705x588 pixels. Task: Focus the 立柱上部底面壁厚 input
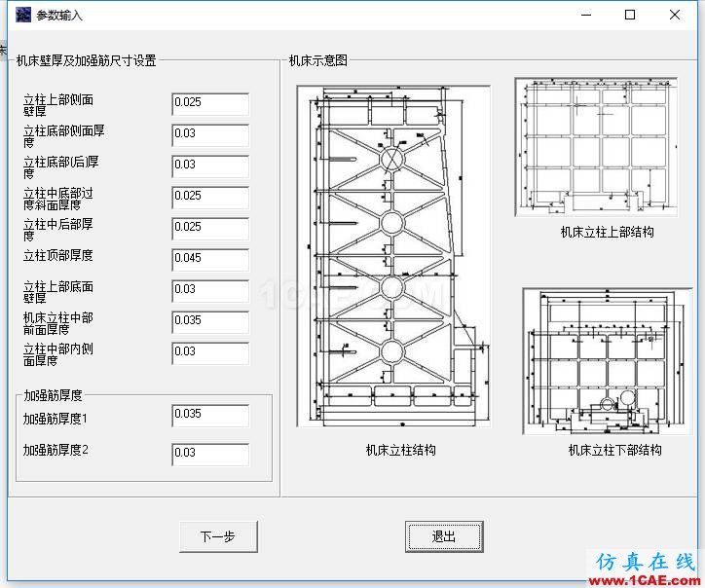(x=210, y=291)
